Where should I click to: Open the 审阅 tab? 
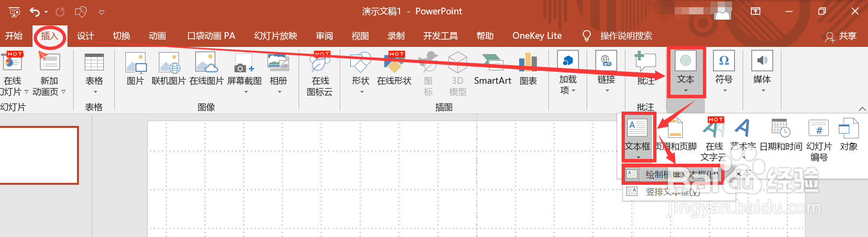click(x=324, y=36)
